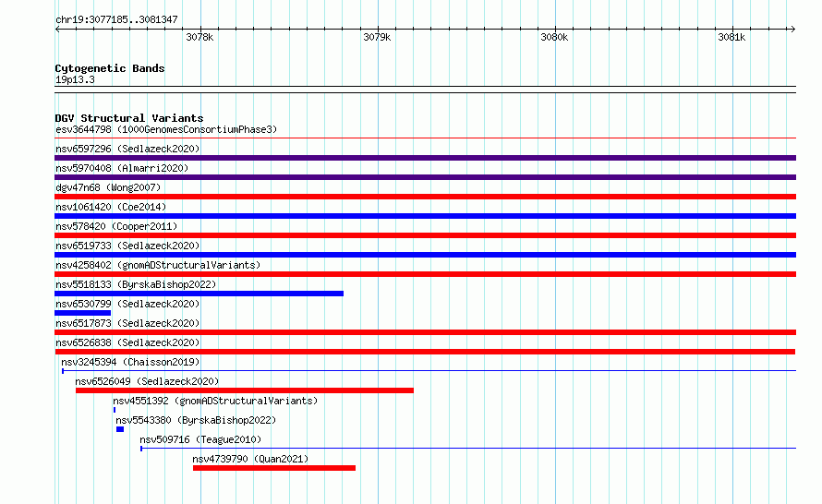Click the chr19:3077185..3081347 region label
This screenshot has height=504, width=822.
pos(116,19)
